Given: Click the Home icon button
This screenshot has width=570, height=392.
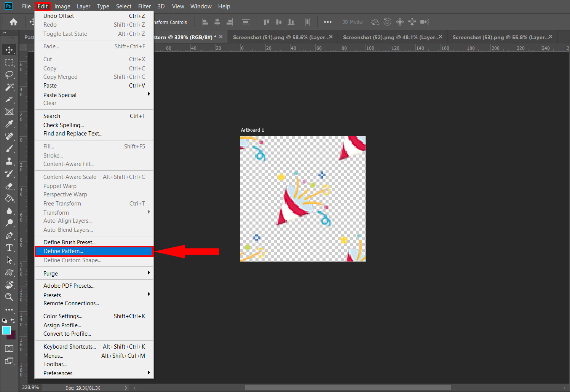Looking at the screenshot, I should pyautogui.click(x=13, y=22).
